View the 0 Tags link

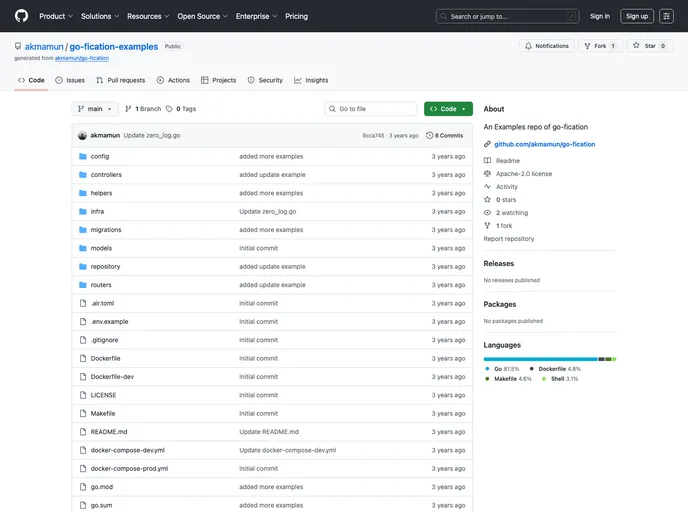tap(181, 109)
